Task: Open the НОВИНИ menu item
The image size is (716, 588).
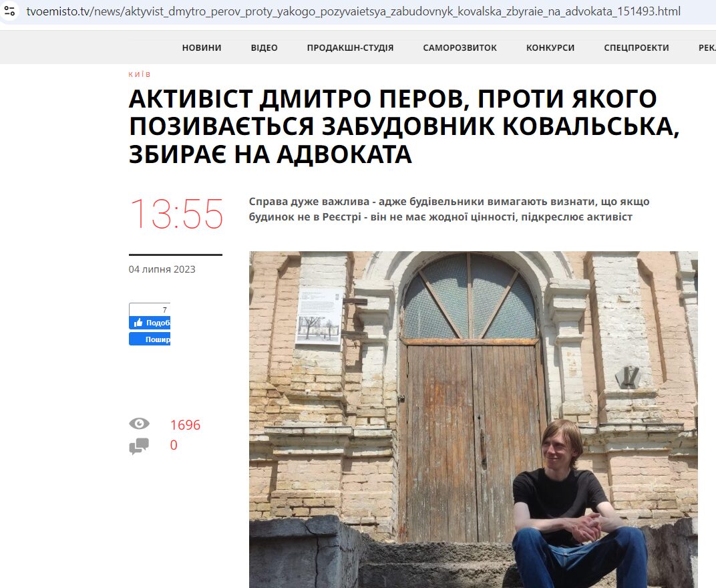Action: [202, 47]
